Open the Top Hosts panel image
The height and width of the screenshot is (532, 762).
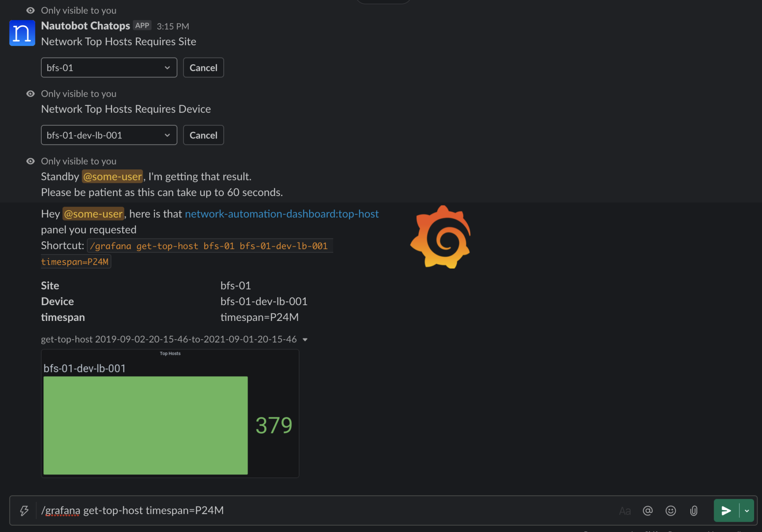(x=170, y=413)
